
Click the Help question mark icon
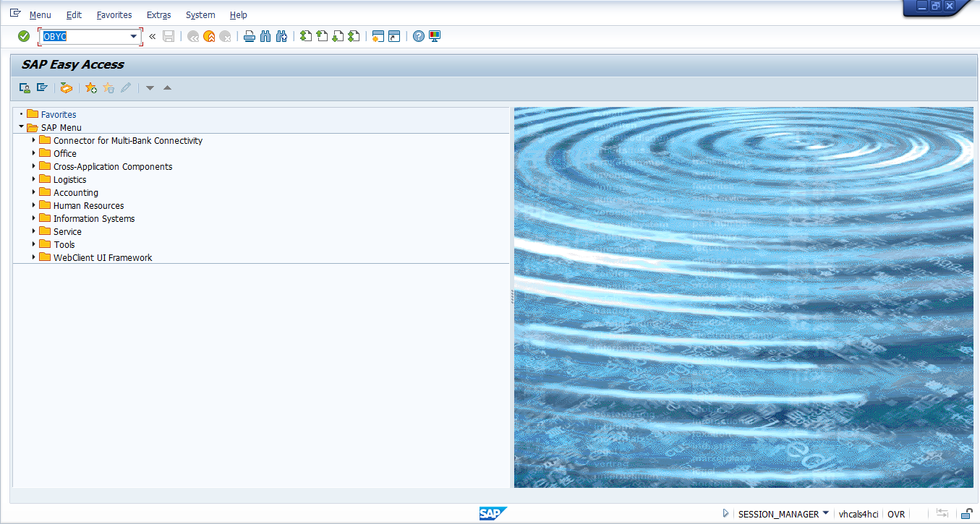point(419,36)
